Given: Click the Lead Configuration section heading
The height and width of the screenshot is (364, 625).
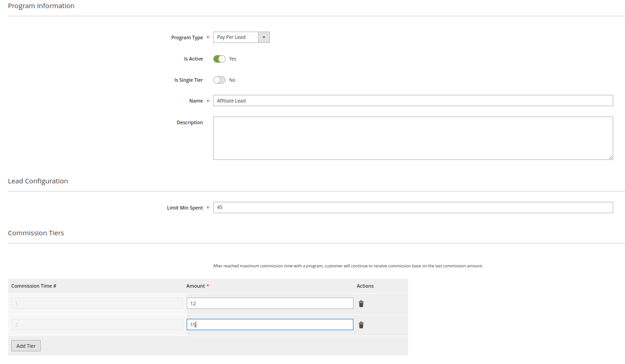Looking at the screenshot, I should pos(38,181).
